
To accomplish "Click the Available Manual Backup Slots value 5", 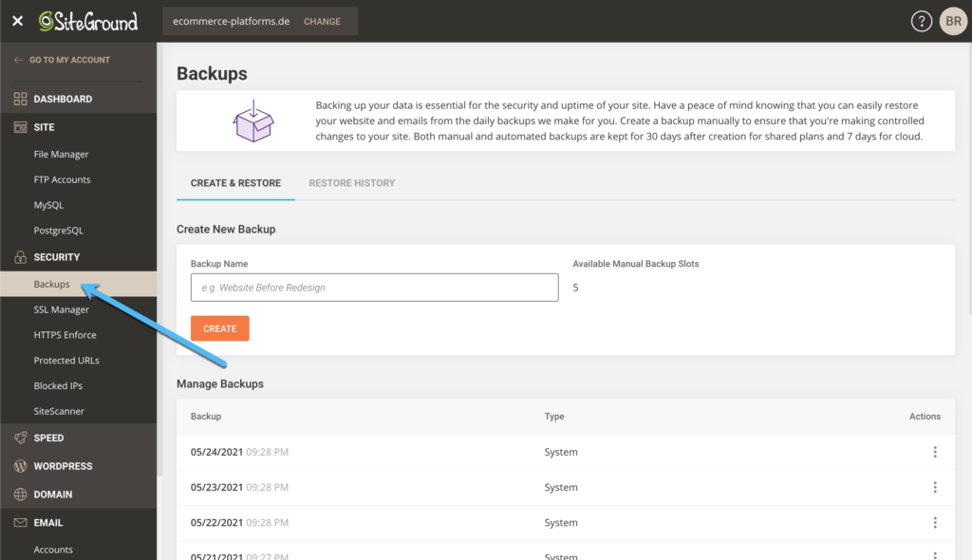I will click(x=575, y=288).
